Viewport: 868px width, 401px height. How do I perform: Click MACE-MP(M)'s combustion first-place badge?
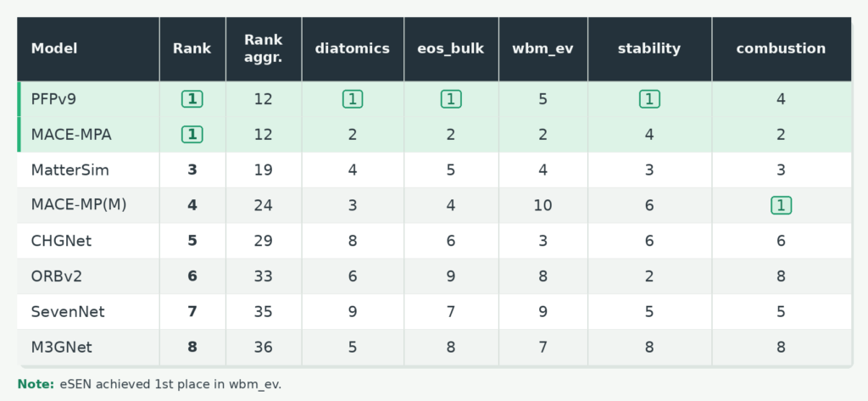(781, 205)
